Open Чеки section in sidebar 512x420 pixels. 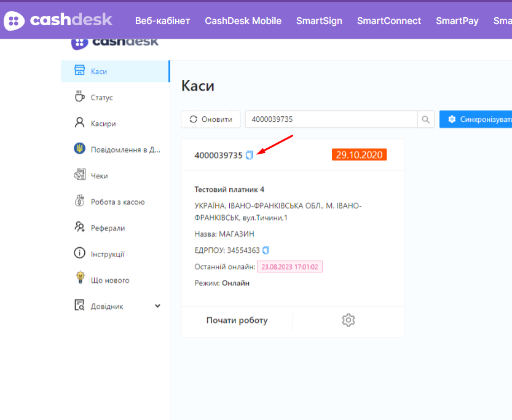coord(99,176)
